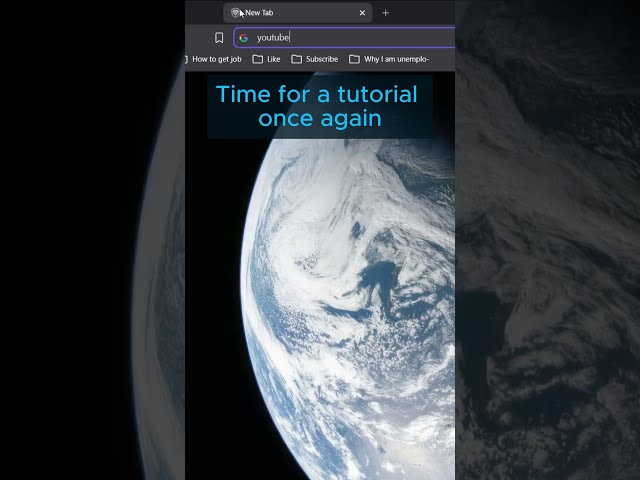Open the Like bookmarks folder

click(266, 59)
